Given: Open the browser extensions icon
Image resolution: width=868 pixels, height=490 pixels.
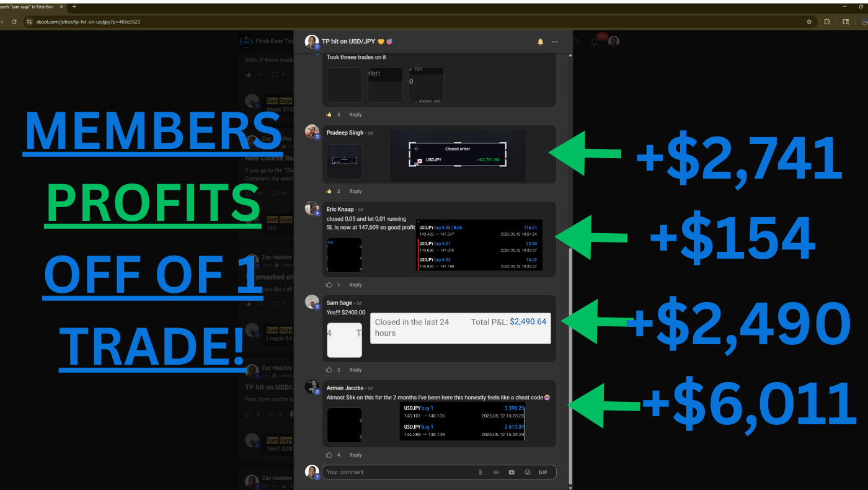Looking at the screenshot, I should coord(827,21).
